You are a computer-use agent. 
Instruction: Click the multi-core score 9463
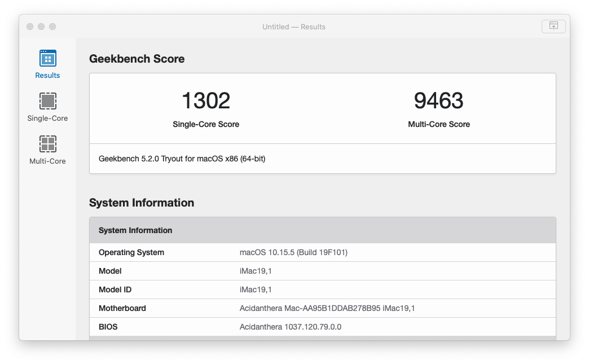click(x=439, y=100)
